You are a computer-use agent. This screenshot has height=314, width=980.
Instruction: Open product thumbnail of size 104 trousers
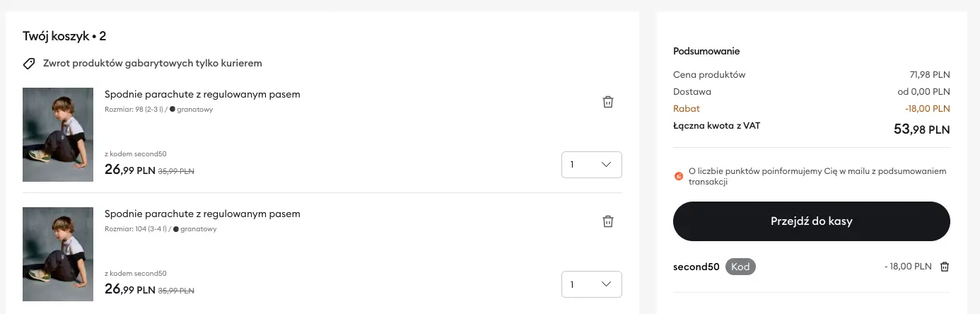coord(58,254)
